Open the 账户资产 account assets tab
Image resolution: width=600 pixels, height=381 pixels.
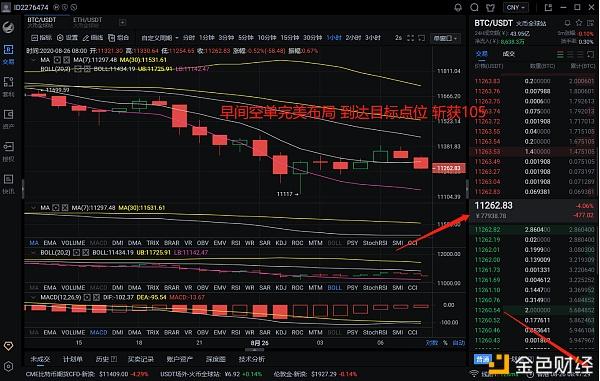pos(179,359)
